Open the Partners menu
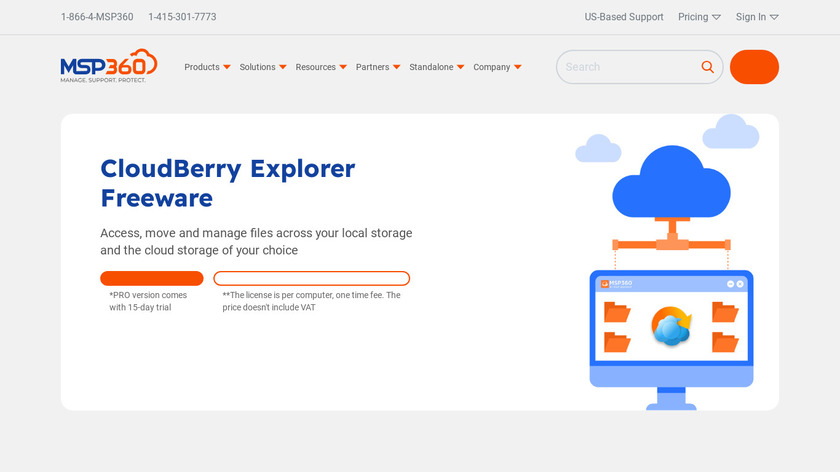The image size is (840, 472). pyautogui.click(x=378, y=67)
